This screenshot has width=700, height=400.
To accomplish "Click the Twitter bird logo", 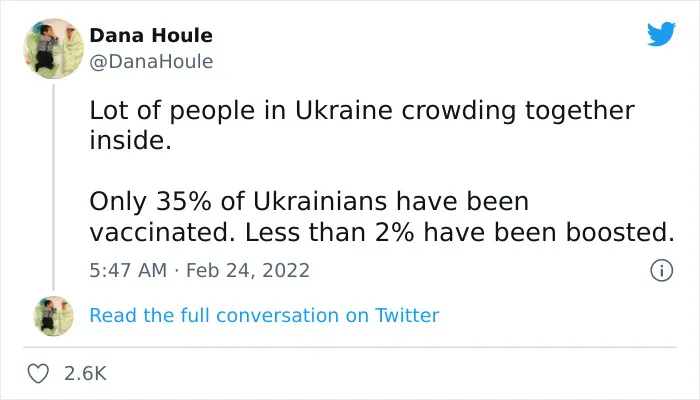I will pyautogui.click(x=661, y=33).
